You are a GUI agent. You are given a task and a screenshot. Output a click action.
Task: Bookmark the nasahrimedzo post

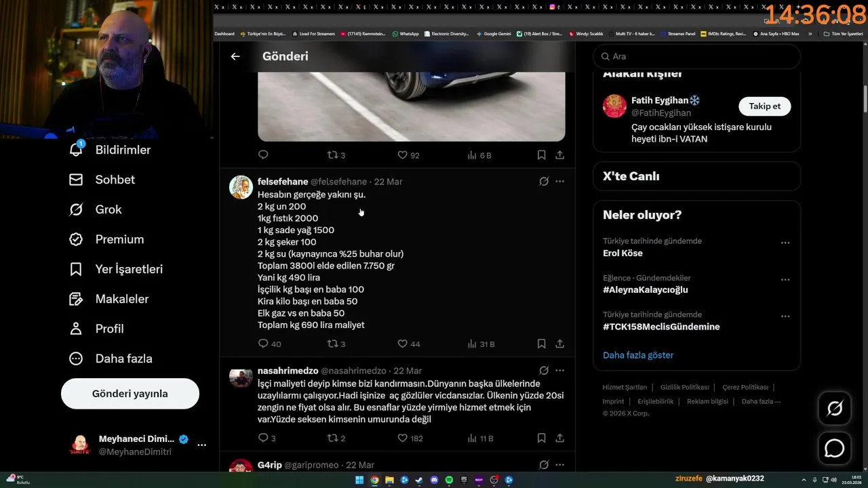coord(541,438)
